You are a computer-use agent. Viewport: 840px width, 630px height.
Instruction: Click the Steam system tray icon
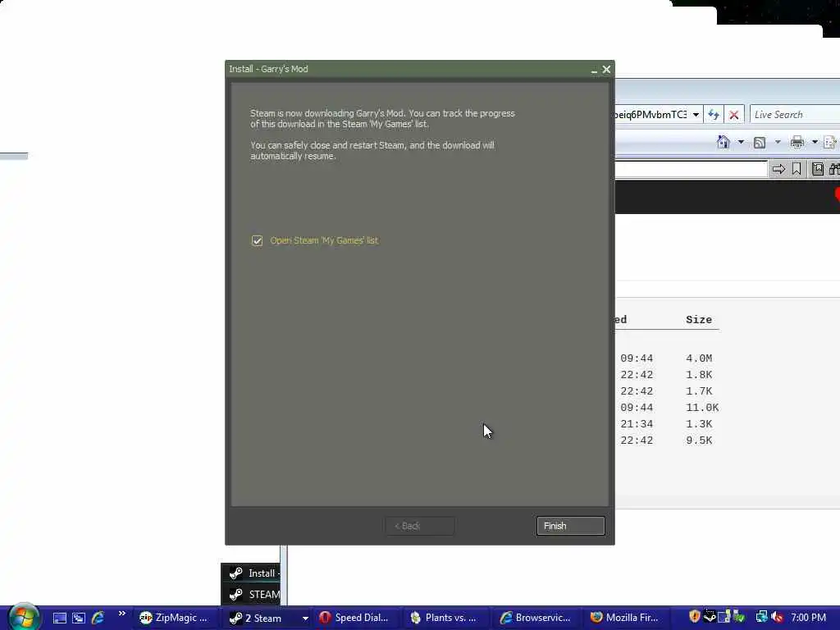[710, 617]
